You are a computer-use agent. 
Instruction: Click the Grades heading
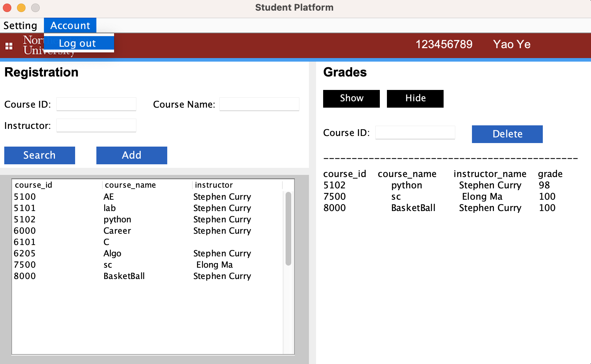pos(345,72)
